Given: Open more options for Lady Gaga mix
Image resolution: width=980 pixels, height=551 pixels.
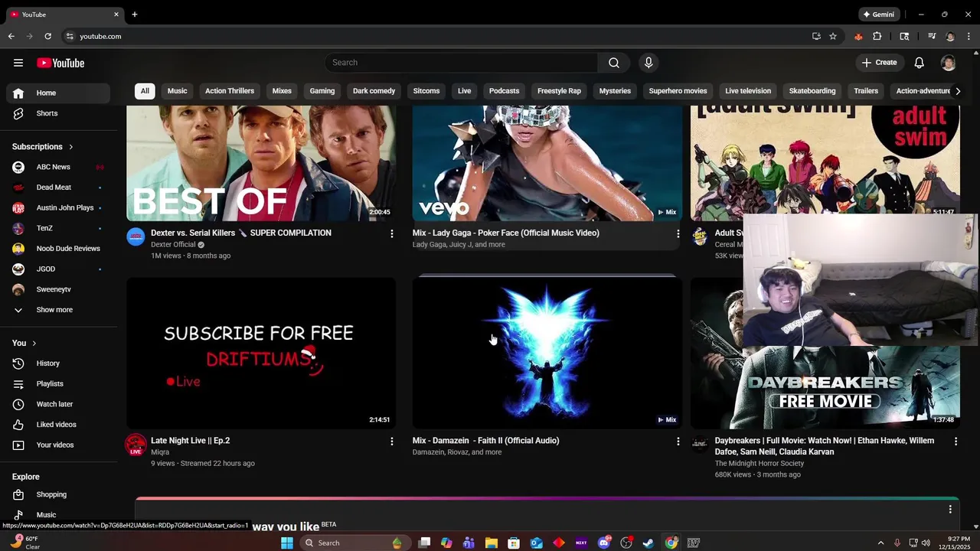Looking at the screenshot, I should [x=678, y=233].
